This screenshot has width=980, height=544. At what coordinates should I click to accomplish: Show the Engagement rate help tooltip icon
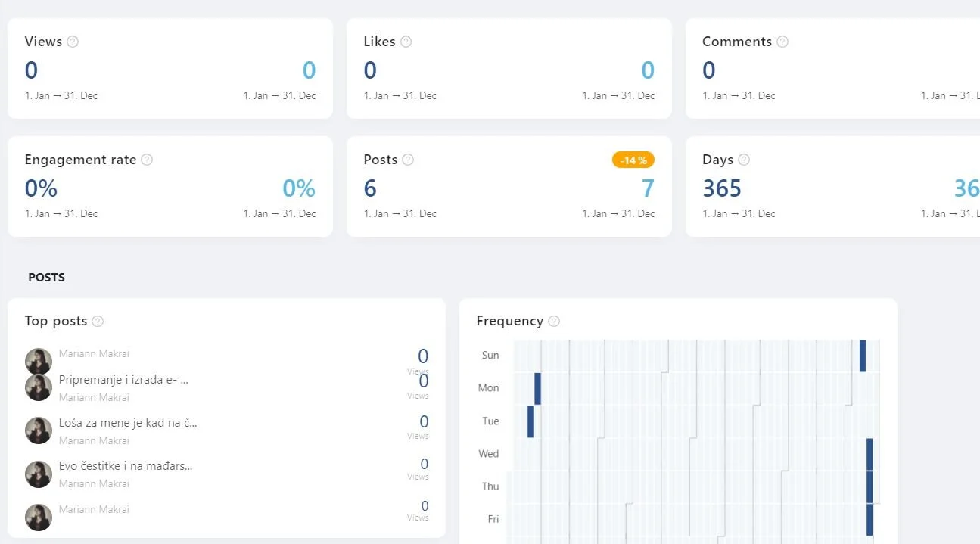coord(147,160)
